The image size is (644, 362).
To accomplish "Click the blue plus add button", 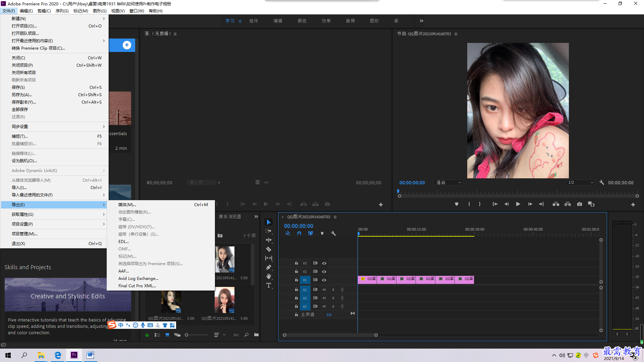I will coord(127,45).
